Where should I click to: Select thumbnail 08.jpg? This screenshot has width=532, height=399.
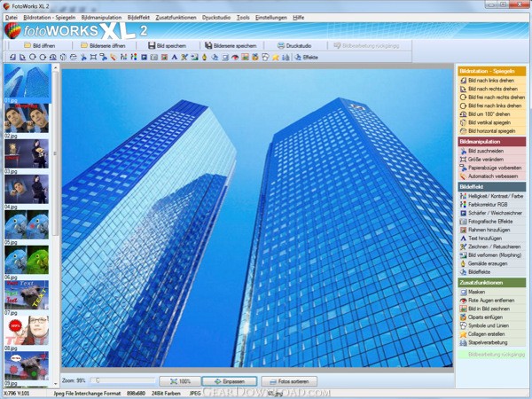click(27, 331)
